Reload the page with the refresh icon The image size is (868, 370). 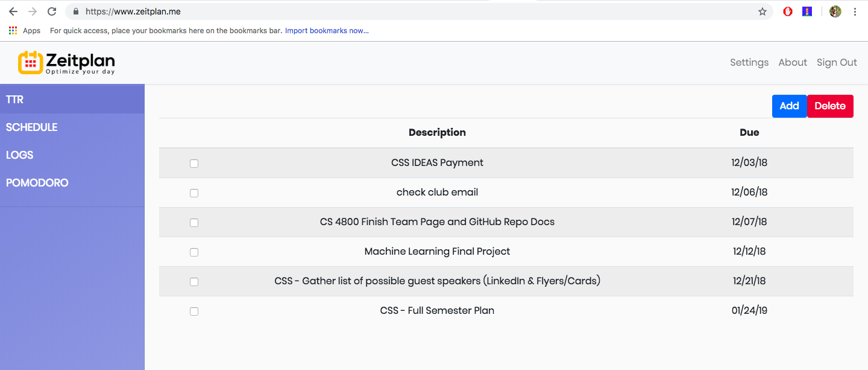pos(52,11)
